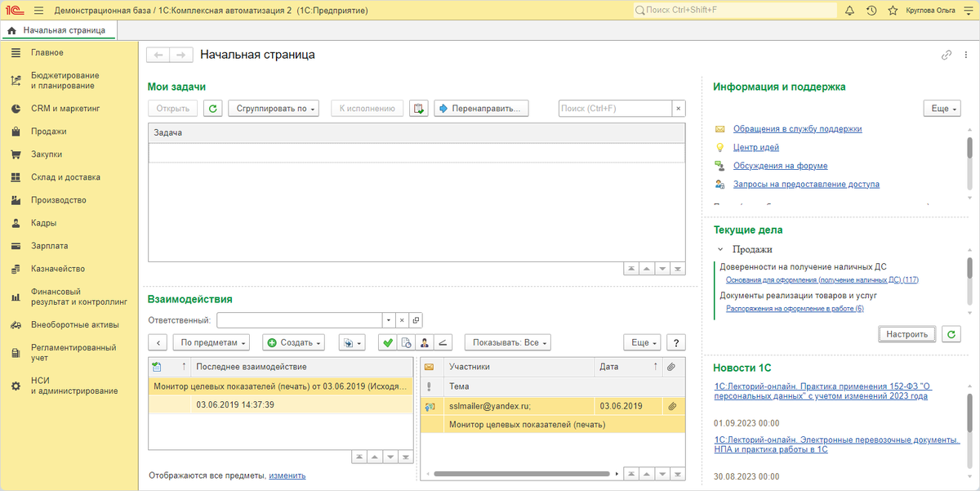
Task: Open page three-dot menu
Action: 965,55
